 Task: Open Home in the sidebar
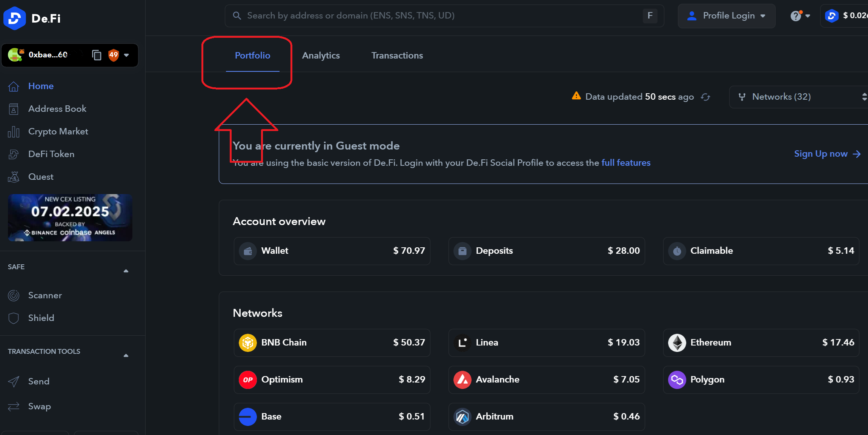point(41,86)
